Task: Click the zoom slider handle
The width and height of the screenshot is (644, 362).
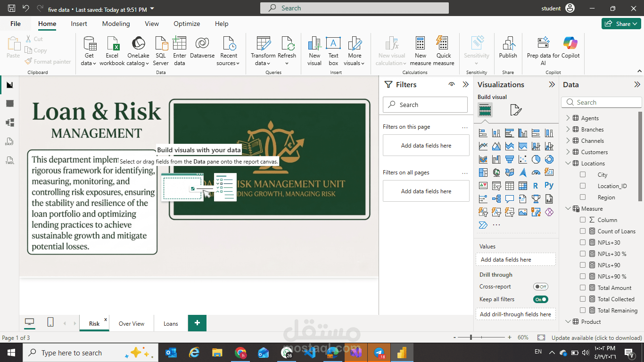Action: pyautogui.click(x=471, y=337)
